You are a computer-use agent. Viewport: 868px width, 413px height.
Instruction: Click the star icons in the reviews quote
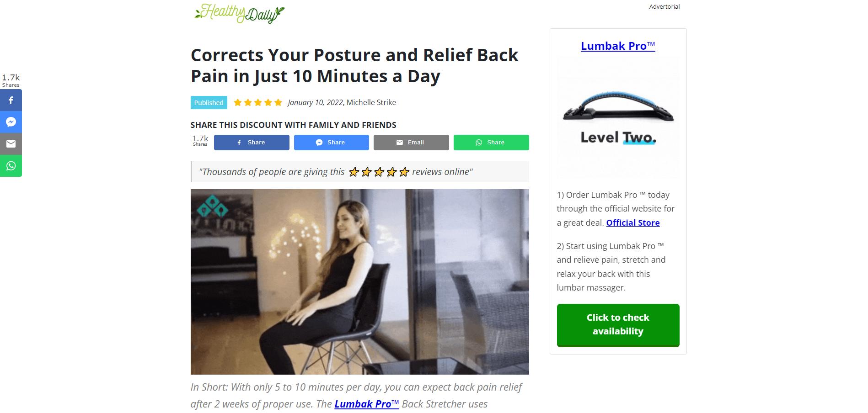click(x=379, y=172)
